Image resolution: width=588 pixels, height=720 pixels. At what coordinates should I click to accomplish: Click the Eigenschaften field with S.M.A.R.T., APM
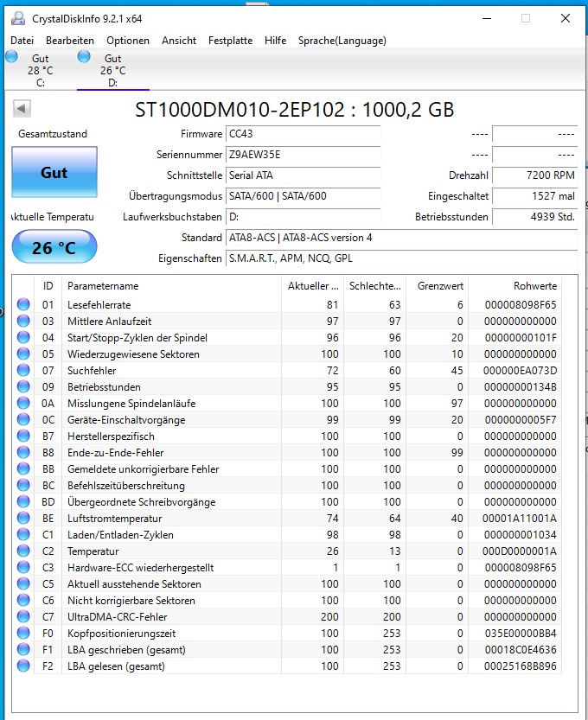click(x=401, y=258)
